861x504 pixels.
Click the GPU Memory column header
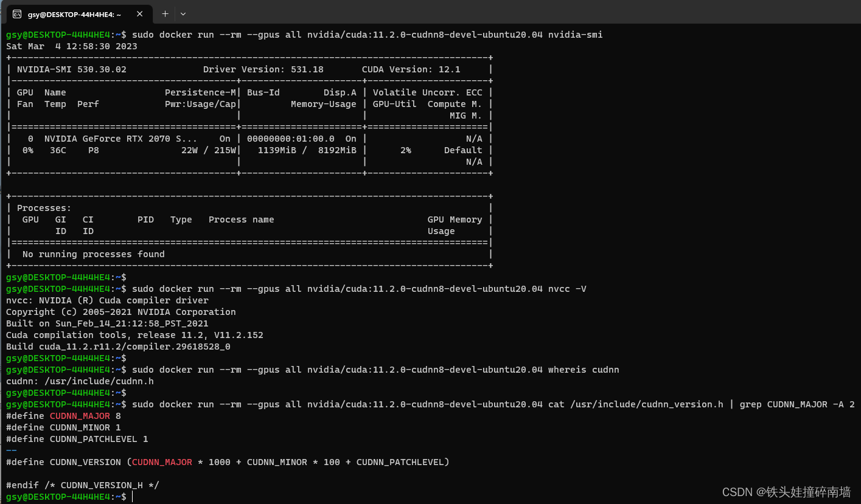[x=455, y=219]
